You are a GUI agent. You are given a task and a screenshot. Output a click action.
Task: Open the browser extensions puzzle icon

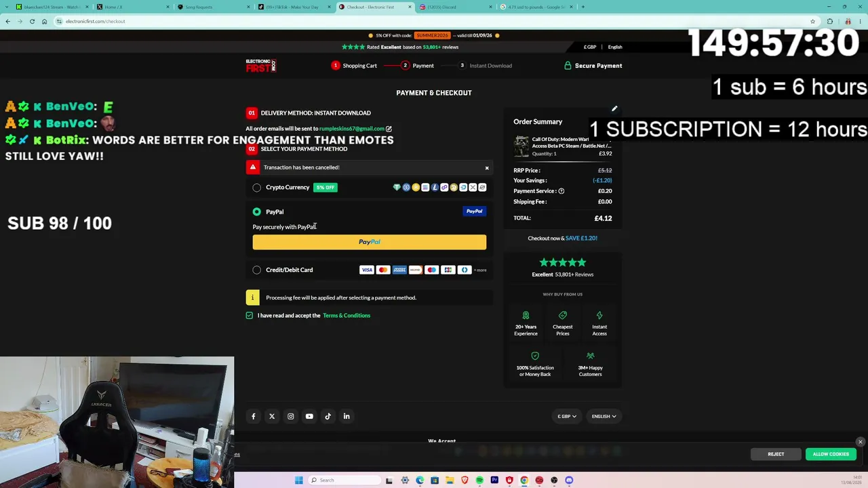[830, 21]
